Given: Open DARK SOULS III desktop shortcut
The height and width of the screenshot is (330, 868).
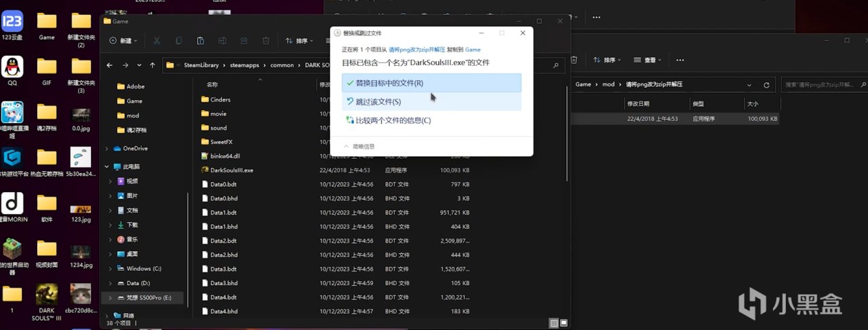Looking at the screenshot, I should point(46,302).
